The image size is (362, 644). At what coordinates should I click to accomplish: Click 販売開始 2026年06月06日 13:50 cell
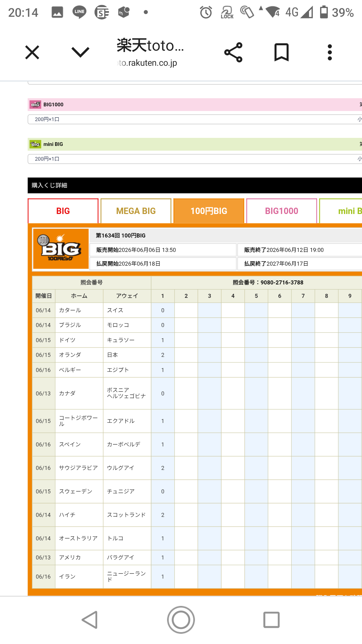coord(163,250)
